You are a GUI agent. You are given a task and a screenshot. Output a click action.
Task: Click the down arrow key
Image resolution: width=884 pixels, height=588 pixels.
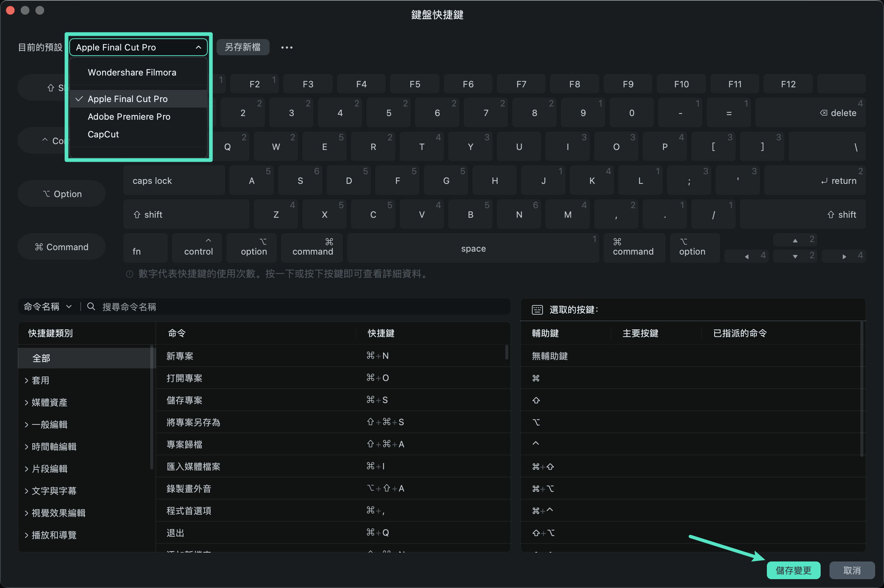[795, 256]
